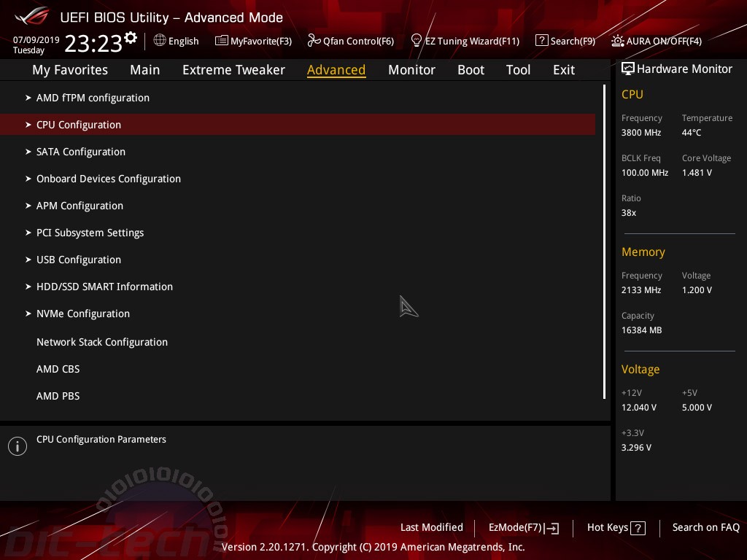The width and height of the screenshot is (747, 560).
Task: Select the Advanced tab
Action: click(x=336, y=70)
